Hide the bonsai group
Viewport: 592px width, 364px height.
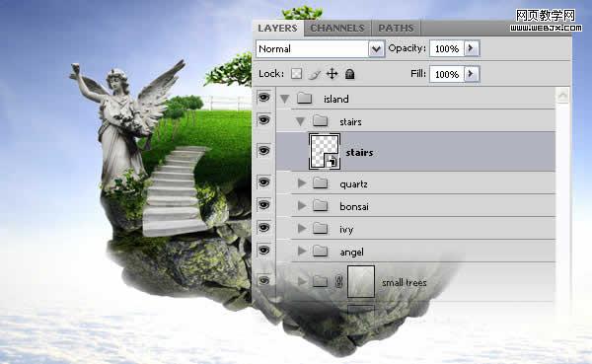tap(263, 205)
